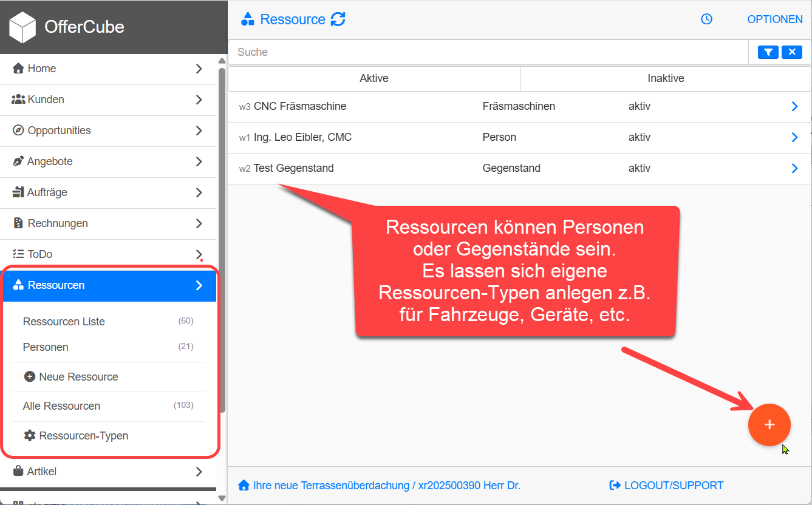Click the blue filter funnel button
812x505 pixels.
pos(768,52)
